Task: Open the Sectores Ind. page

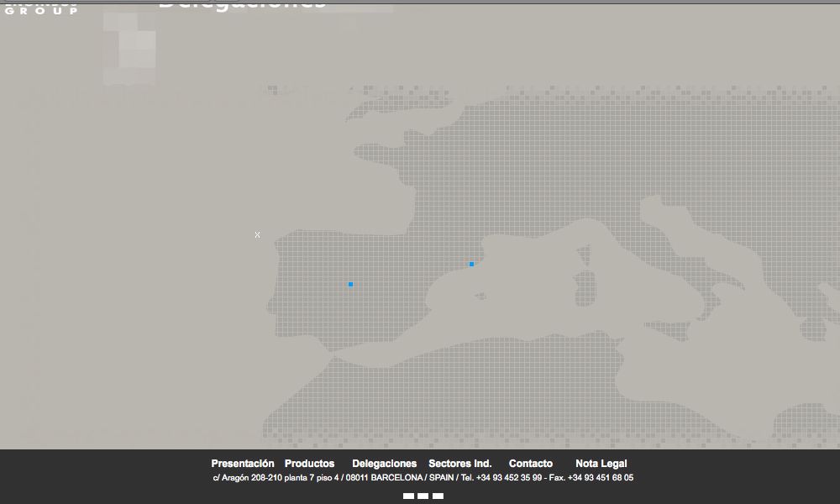Action: (x=459, y=464)
